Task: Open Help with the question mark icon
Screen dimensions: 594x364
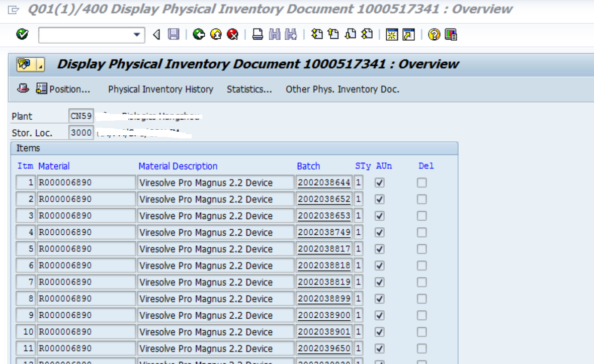Action: [x=434, y=35]
